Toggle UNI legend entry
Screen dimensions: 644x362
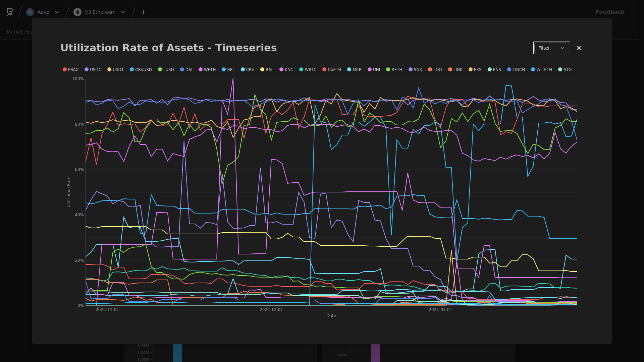(374, 70)
